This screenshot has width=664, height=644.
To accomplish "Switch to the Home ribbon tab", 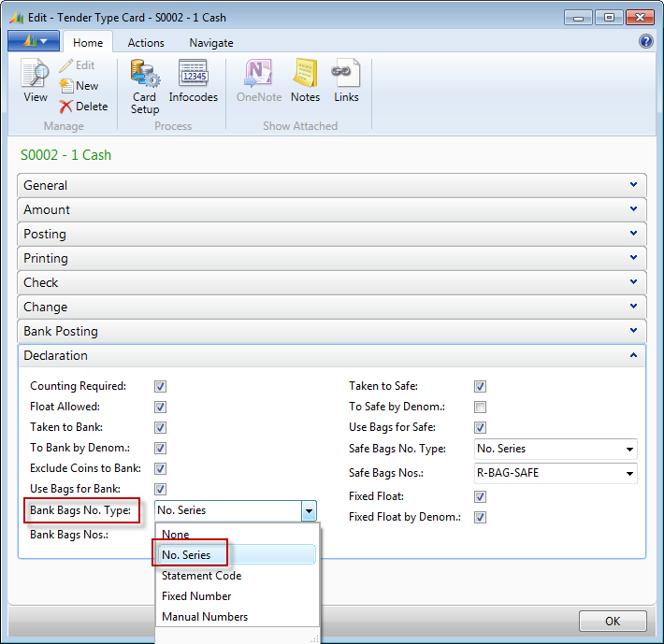I will pos(88,43).
